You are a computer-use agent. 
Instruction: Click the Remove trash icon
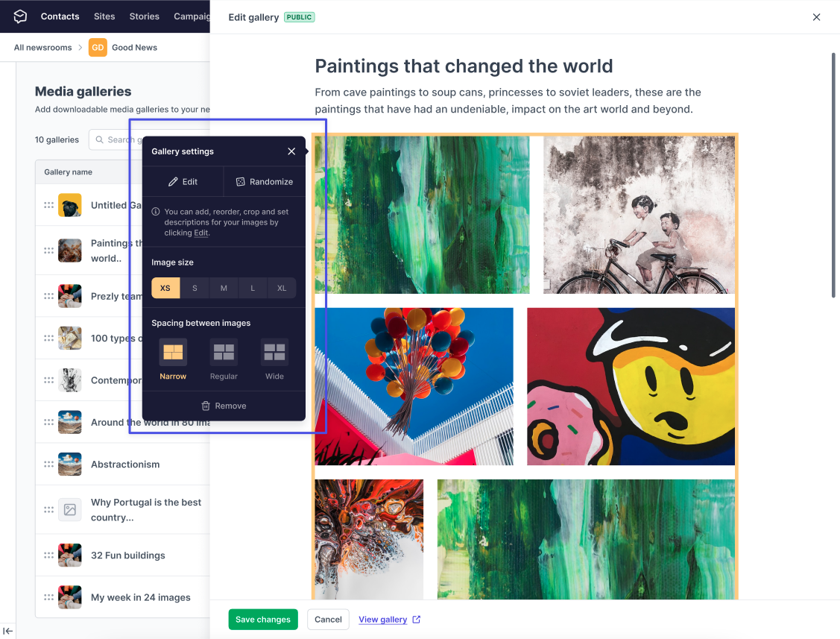pyautogui.click(x=206, y=406)
